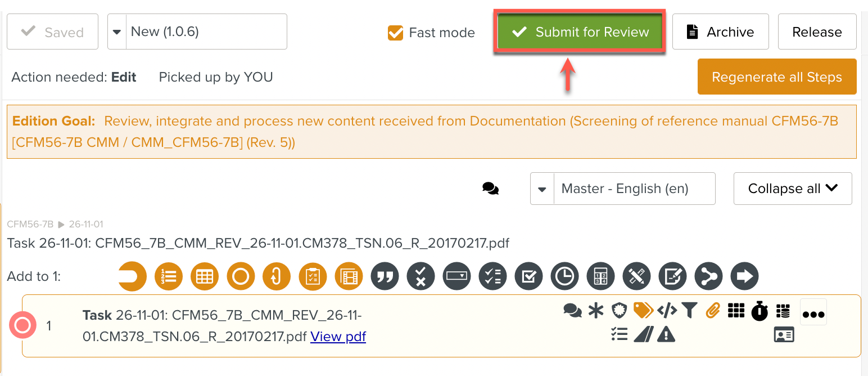Image resolution: width=868 pixels, height=376 pixels.
Task: Open the paperclip attachments icon on the task row
Action: pyautogui.click(x=712, y=310)
